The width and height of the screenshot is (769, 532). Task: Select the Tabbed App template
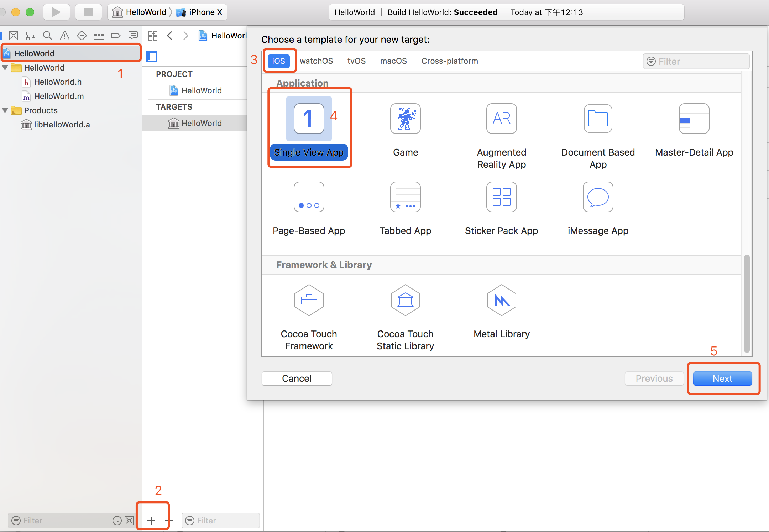[x=405, y=197]
